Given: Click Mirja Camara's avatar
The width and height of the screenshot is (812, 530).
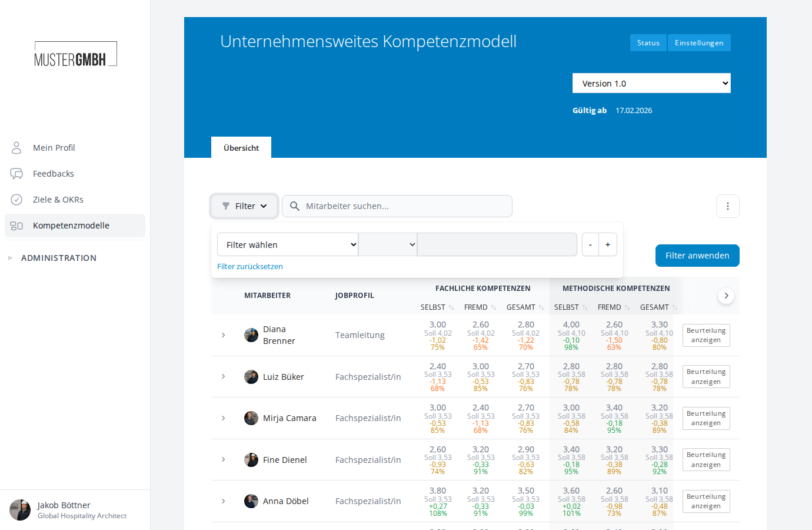Looking at the screenshot, I should click(251, 418).
